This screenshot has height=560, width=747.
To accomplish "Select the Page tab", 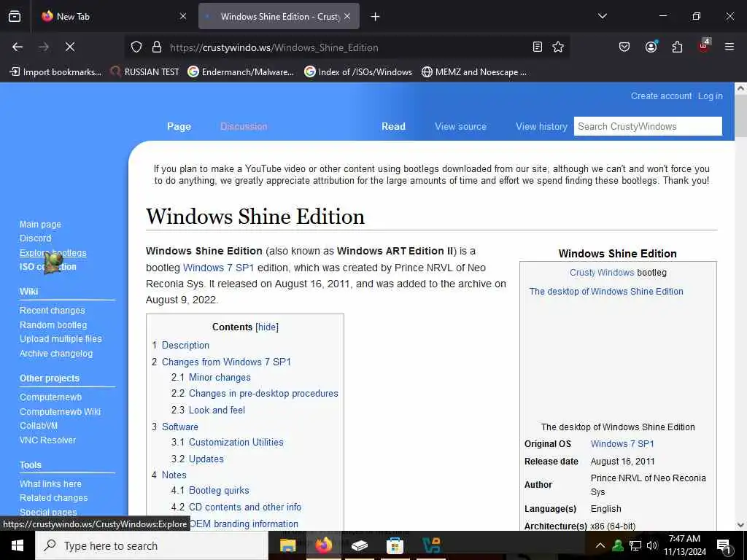I will pos(179,127).
